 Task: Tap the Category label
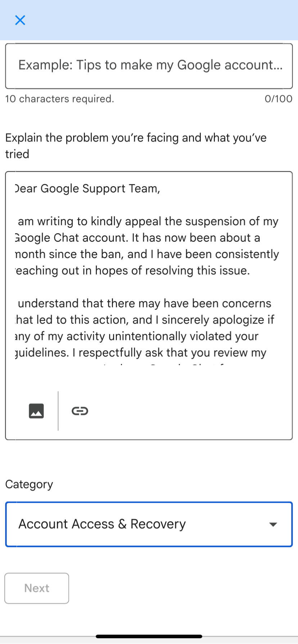tap(29, 484)
